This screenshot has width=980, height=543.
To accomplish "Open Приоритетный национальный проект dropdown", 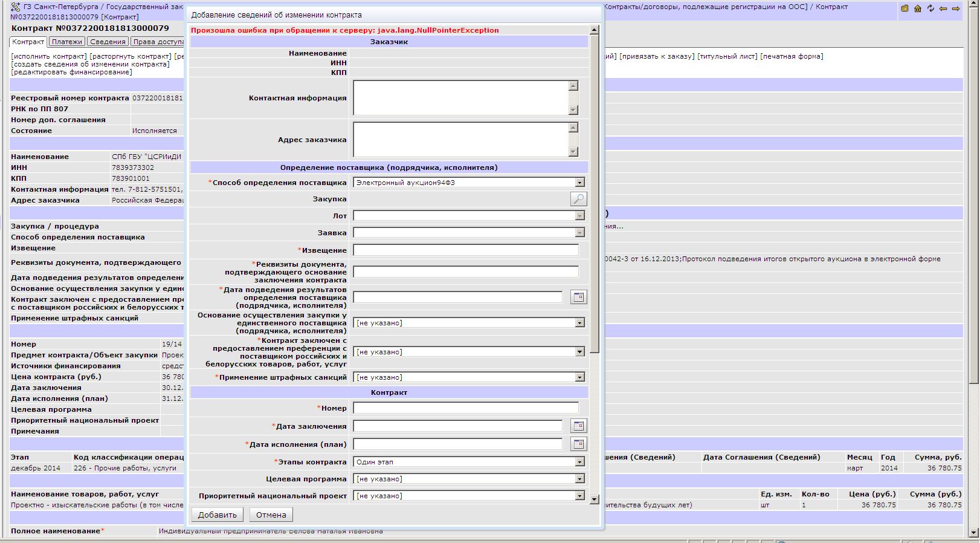I will pyautogui.click(x=580, y=495).
